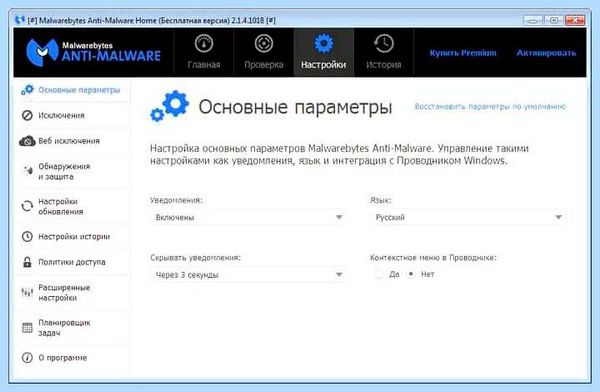Open the Язык dropdown showing Русский
This screenshot has height=392, width=600.
pos(468,217)
